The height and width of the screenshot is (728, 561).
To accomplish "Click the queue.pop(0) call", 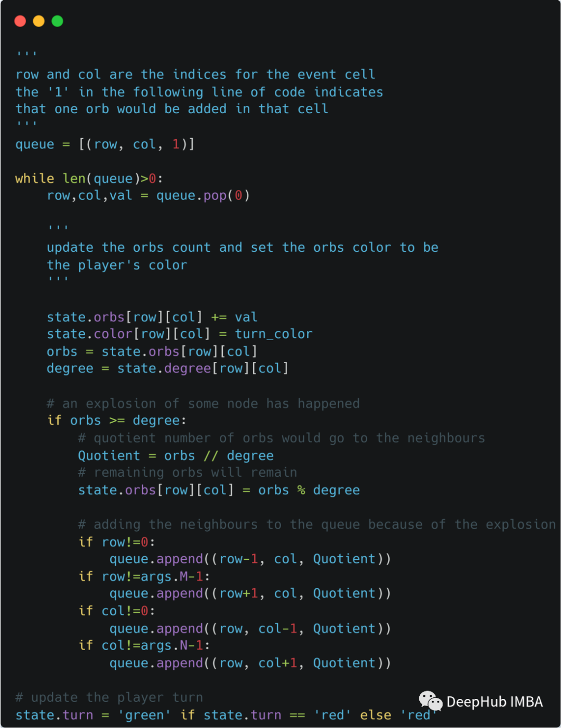I will (203, 196).
